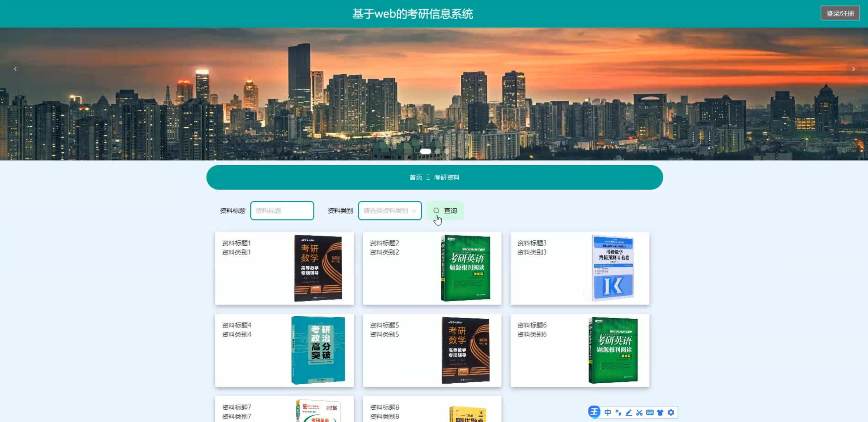Open the scissors screenshot tool

pos(639,412)
